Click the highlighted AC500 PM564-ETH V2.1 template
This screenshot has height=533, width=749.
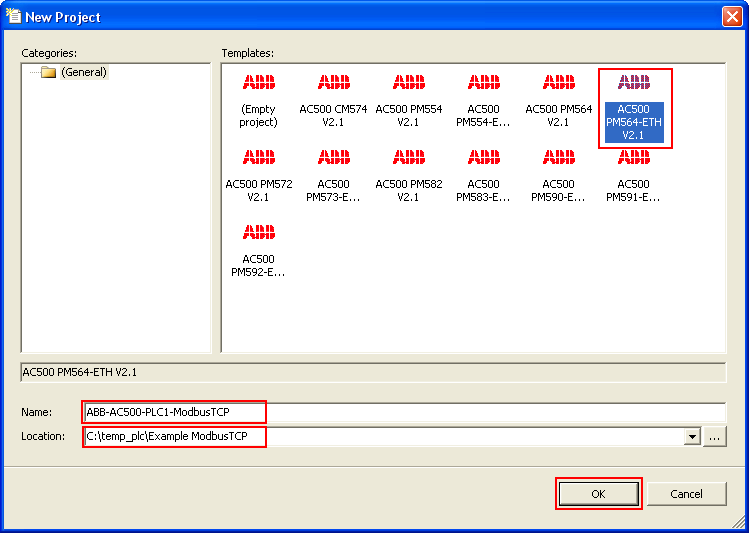pyautogui.click(x=634, y=108)
